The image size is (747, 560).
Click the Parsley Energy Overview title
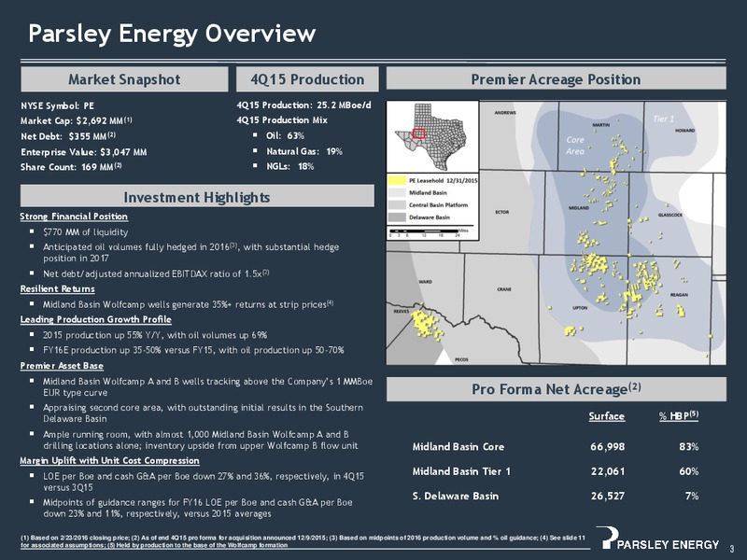172,34
